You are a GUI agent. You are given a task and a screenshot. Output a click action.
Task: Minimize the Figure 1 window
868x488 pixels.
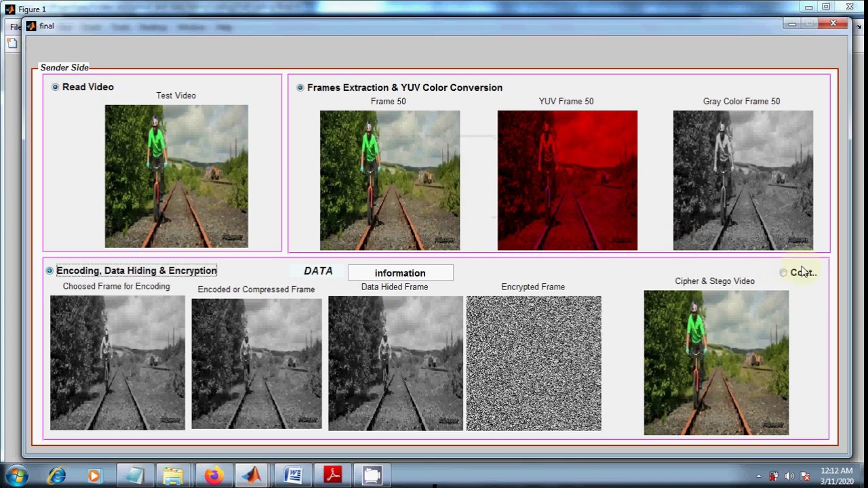[808, 7]
